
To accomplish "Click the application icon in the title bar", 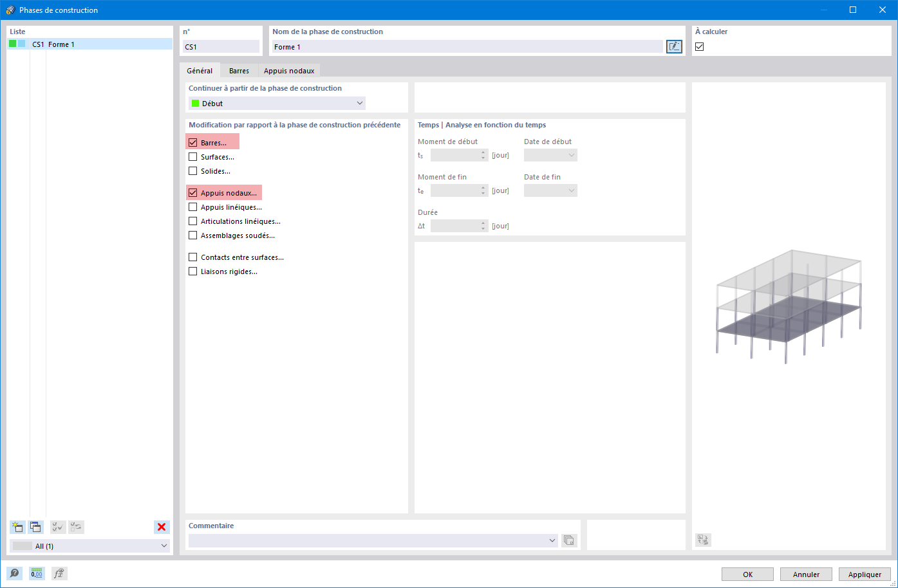I will 10,10.
